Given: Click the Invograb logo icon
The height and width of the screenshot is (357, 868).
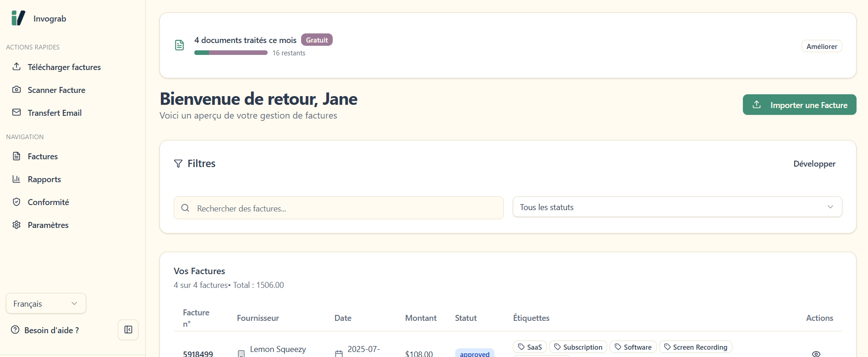Looking at the screenshot, I should point(18,18).
